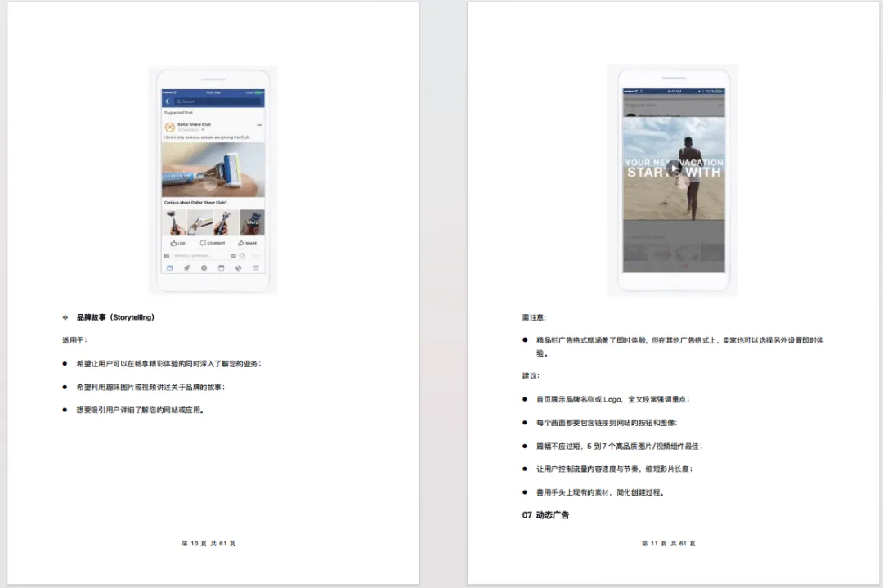
Task: Open the post options (...) menu
Action: coord(260,124)
